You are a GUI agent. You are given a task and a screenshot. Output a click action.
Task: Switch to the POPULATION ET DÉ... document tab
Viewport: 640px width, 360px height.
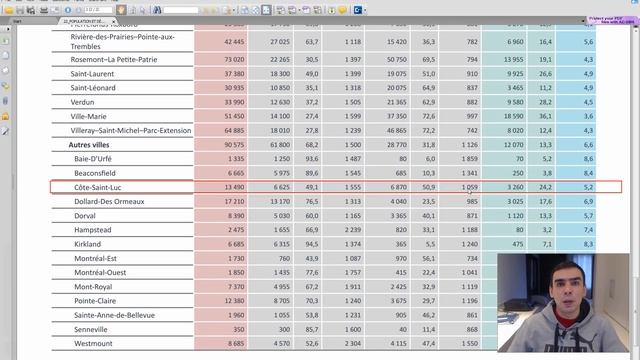click(84, 21)
